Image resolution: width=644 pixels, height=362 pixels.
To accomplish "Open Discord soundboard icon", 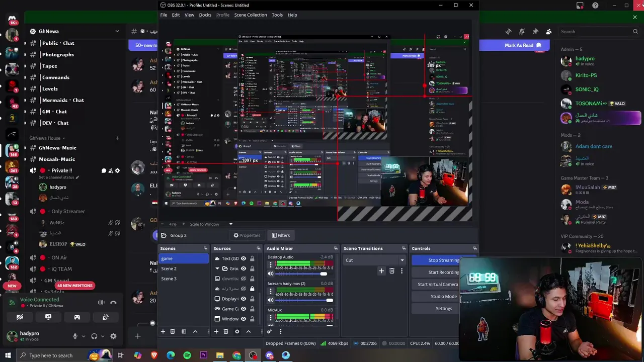I will tap(106, 317).
